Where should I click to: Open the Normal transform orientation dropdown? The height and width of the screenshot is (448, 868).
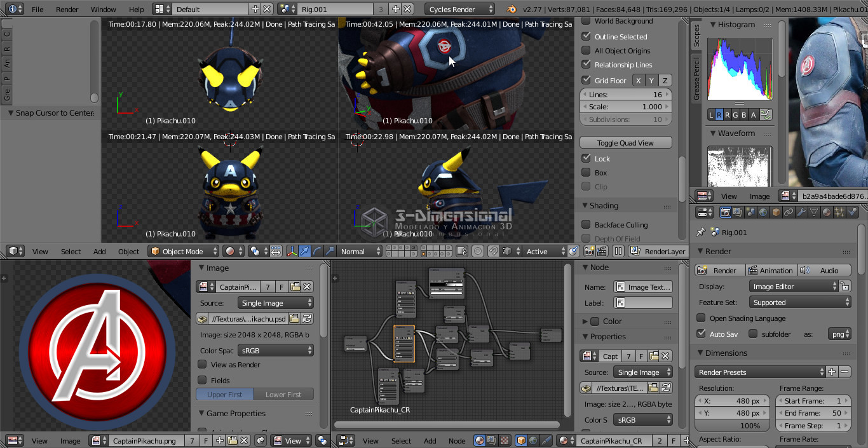360,251
